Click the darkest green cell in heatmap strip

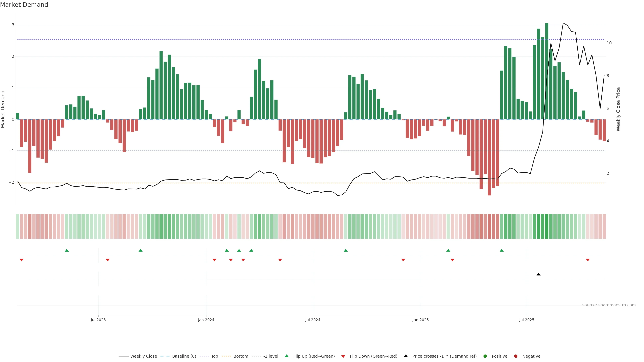pyautogui.click(x=547, y=226)
